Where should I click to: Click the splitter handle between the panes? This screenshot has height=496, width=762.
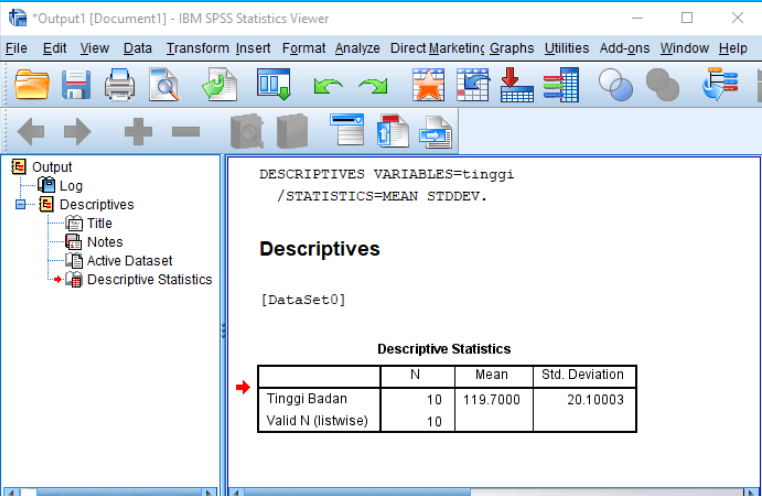[223, 330]
